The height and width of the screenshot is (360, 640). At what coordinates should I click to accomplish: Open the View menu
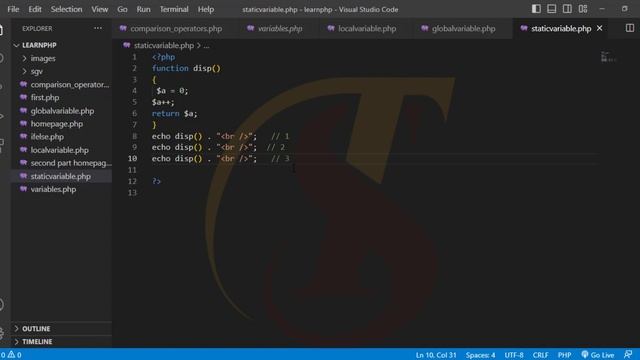tap(100, 9)
